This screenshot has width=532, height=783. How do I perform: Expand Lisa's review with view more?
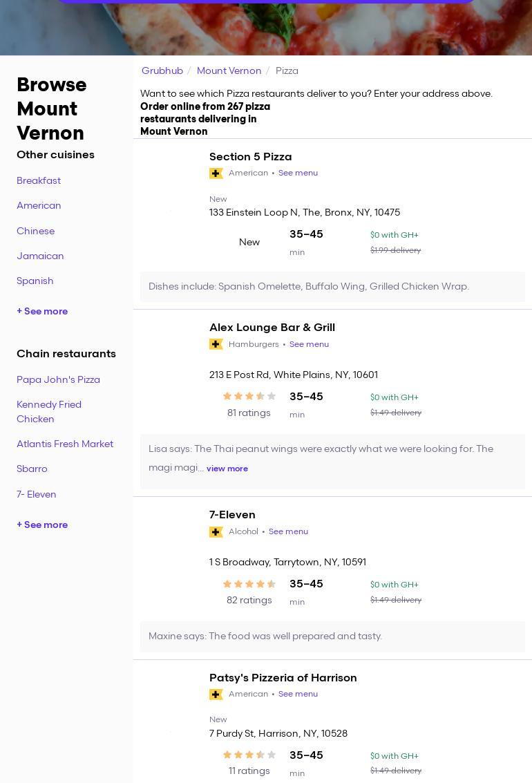(x=227, y=469)
